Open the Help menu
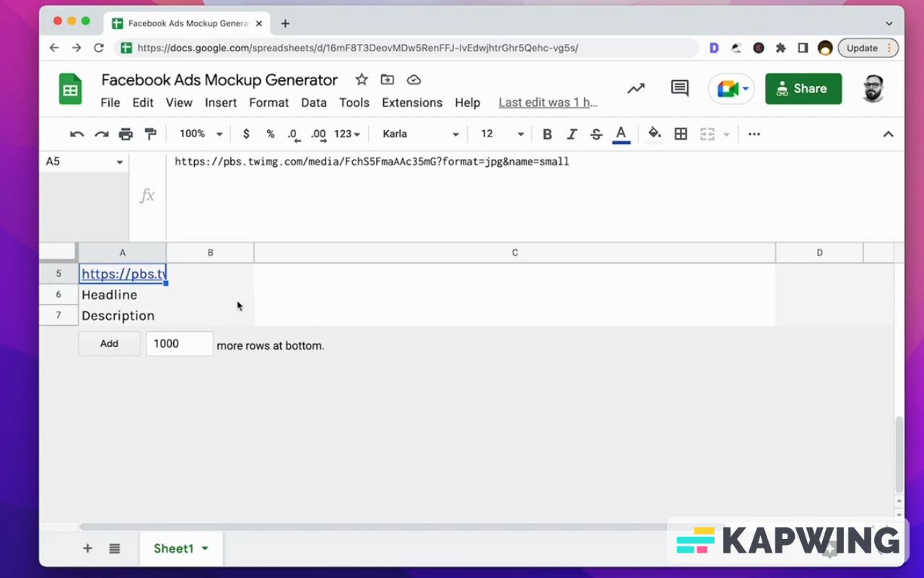 pyautogui.click(x=468, y=103)
